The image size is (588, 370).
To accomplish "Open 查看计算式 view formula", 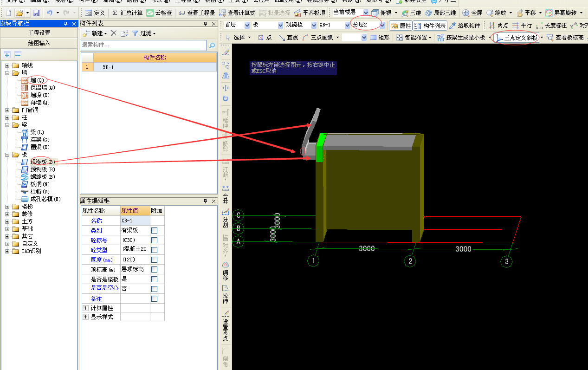I will tap(237, 13).
